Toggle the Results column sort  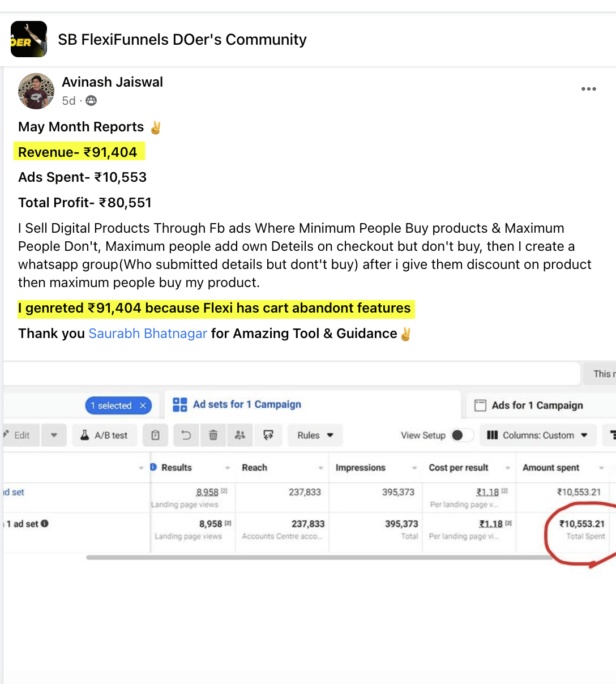point(228,468)
